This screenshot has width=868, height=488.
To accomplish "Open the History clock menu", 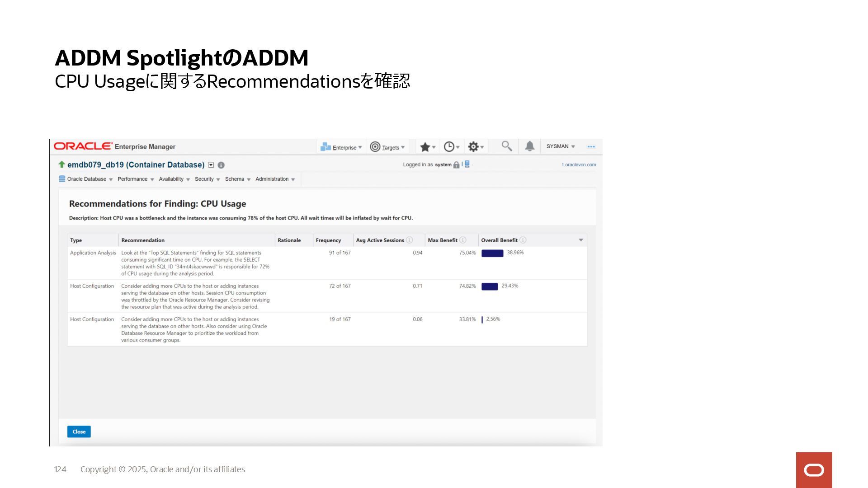I will click(x=452, y=147).
